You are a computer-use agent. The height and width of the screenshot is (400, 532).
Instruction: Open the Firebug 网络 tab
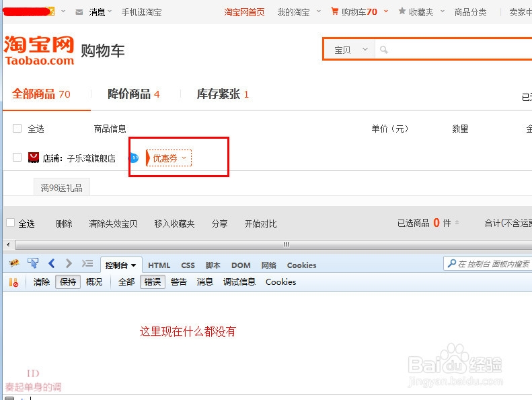point(269,265)
